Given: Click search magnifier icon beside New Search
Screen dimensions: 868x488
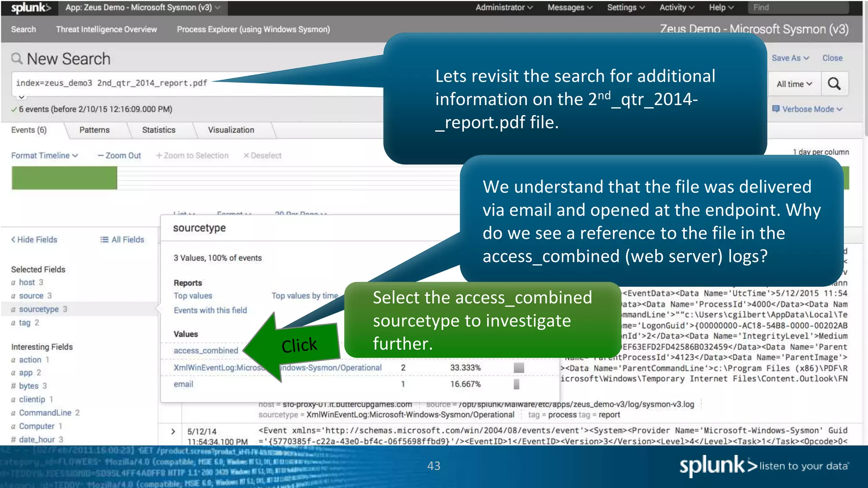Looking at the screenshot, I should pos(17,58).
